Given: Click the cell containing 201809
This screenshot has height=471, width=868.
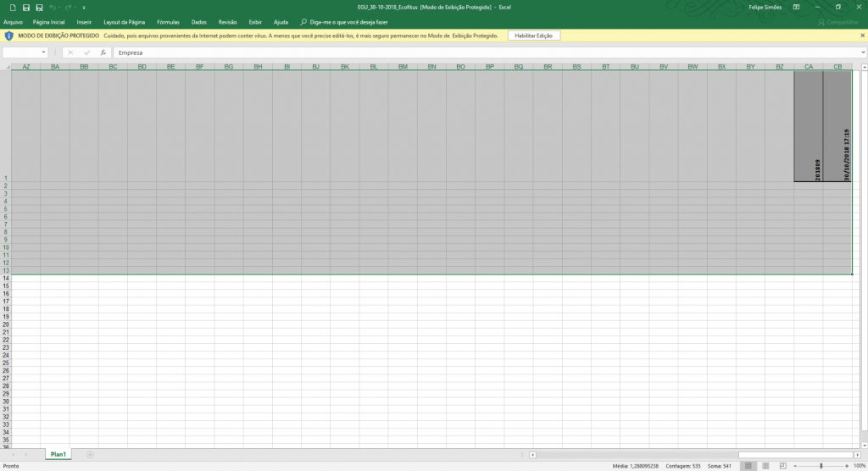Looking at the screenshot, I should coord(808,126).
